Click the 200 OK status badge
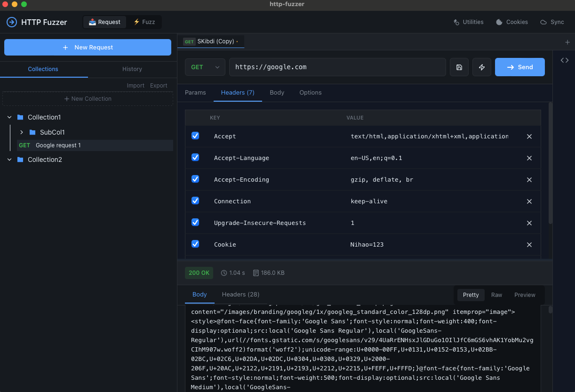This screenshot has height=392, width=575. (x=199, y=272)
